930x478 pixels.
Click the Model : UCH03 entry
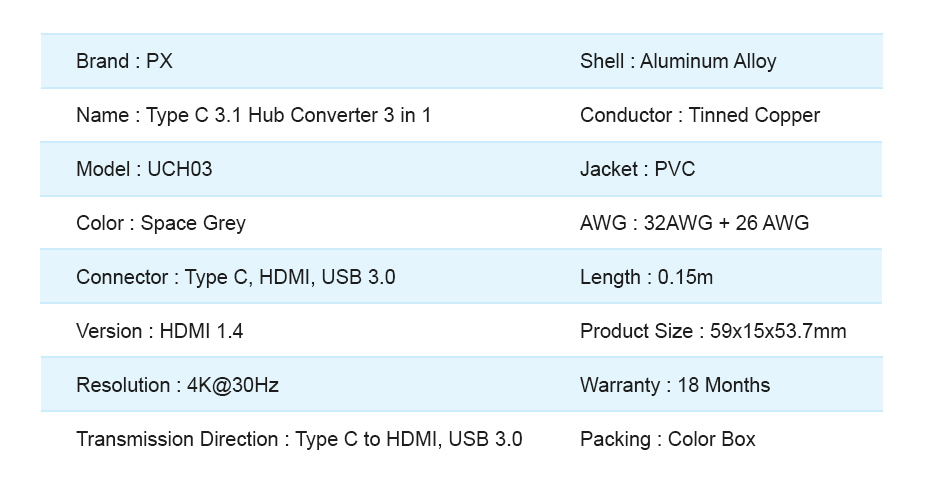coord(144,169)
